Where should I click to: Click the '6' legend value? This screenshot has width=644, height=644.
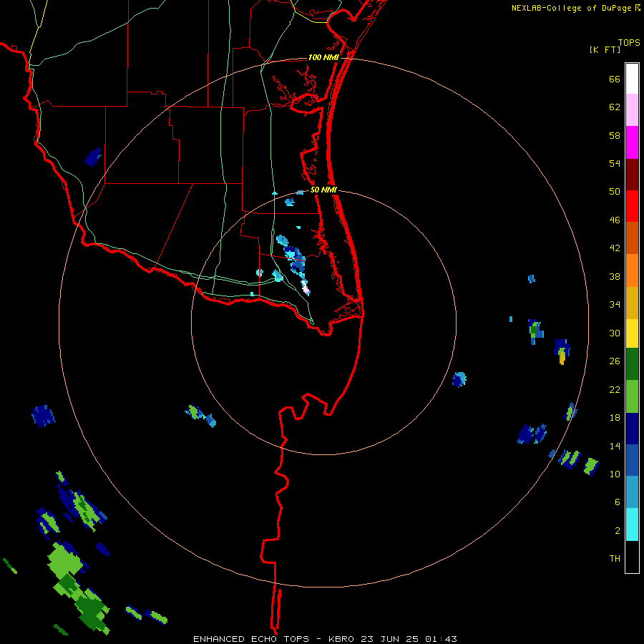coord(618,502)
